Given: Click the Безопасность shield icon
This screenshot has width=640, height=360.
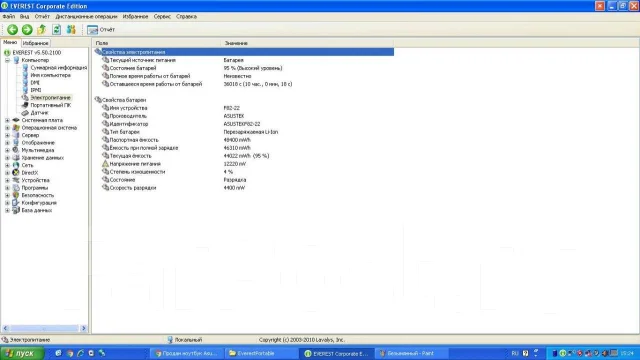Looking at the screenshot, I should click(x=16, y=195).
